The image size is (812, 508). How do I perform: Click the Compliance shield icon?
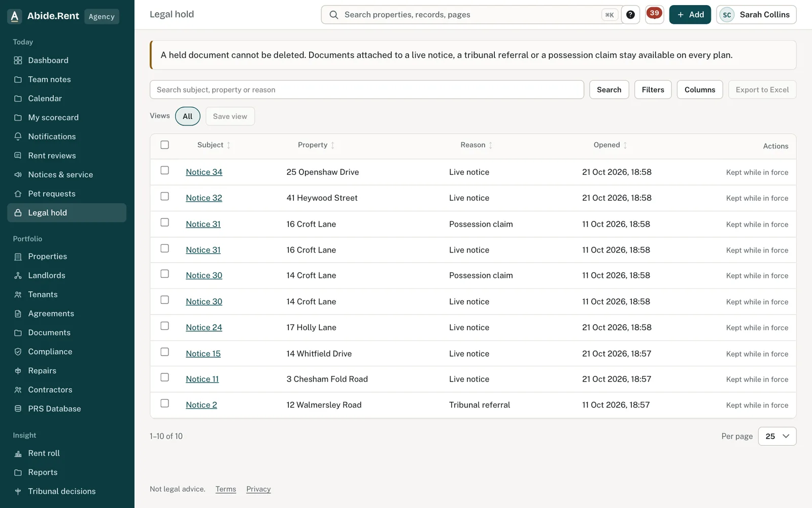point(18,352)
